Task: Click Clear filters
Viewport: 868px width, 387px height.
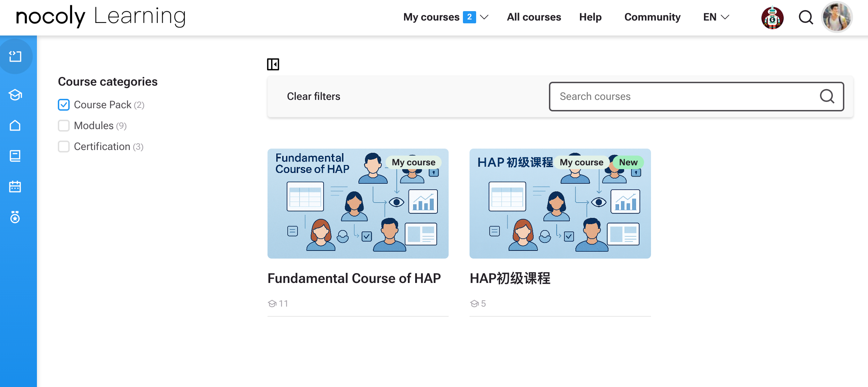Action: coord(313,96)
